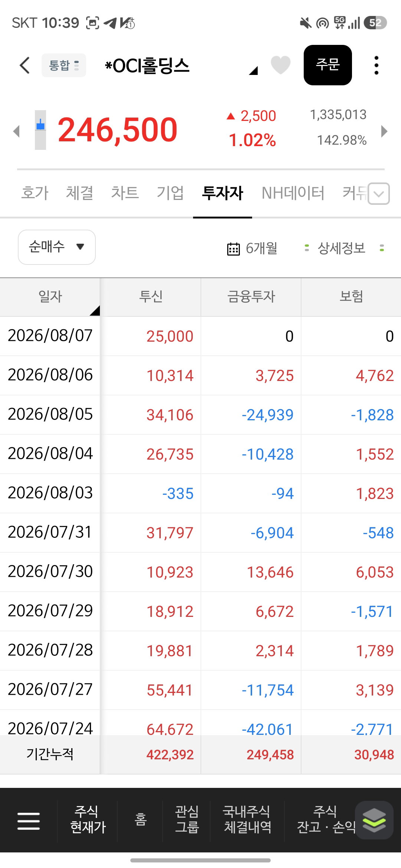Select the 2026/07/28 date row

50,650
